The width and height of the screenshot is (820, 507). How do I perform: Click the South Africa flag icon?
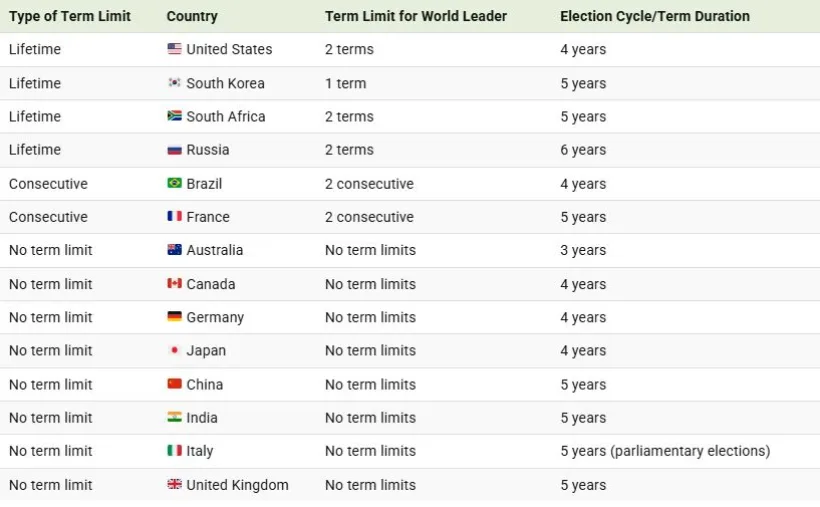tap(174, 116)
